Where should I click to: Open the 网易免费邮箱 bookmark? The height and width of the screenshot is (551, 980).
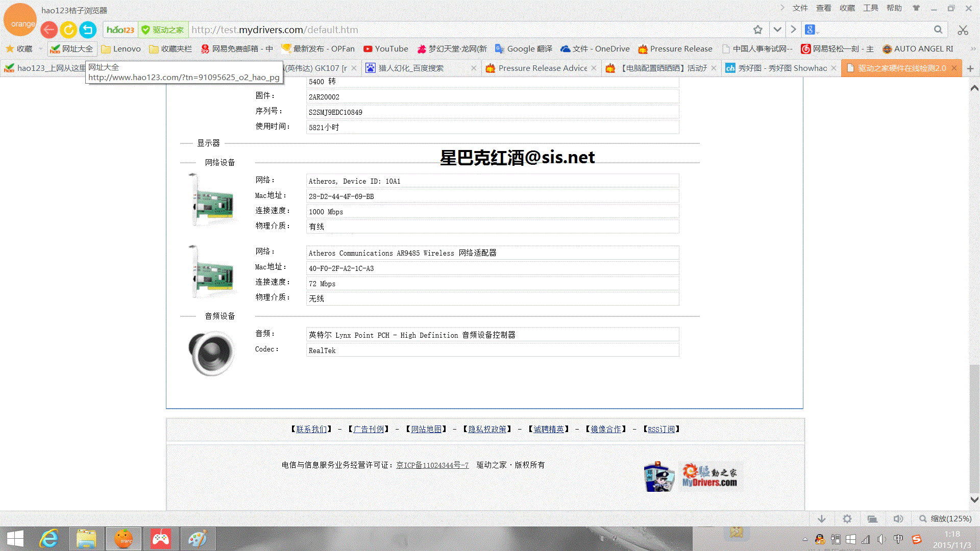[237, 49]
